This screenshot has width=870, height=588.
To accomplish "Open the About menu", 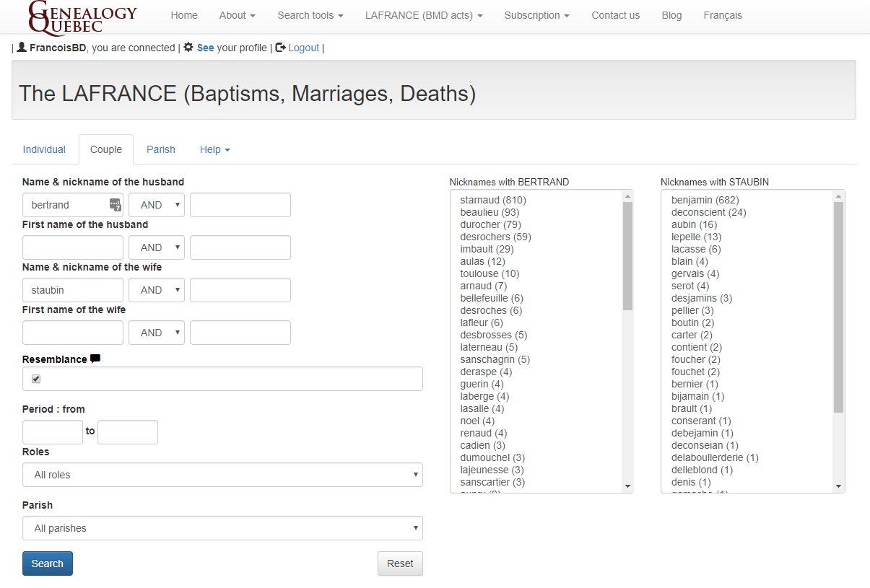I will click(x=238, y=15).
